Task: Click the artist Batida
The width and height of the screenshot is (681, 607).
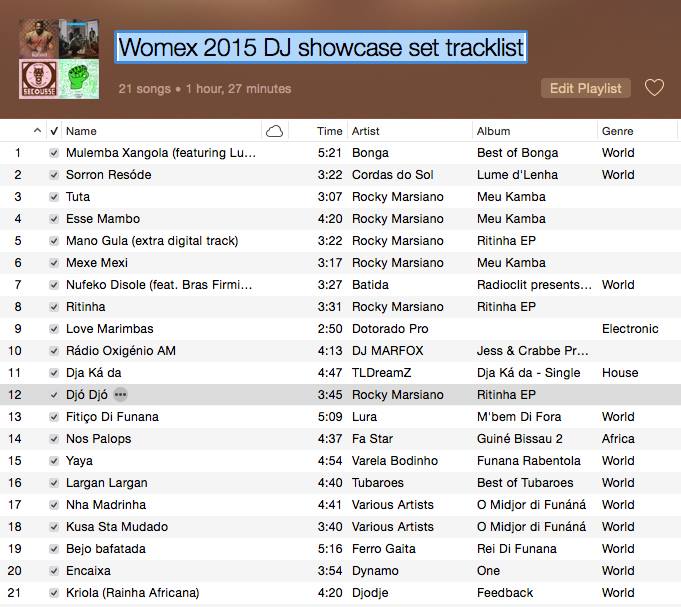Action: (370, 285)
